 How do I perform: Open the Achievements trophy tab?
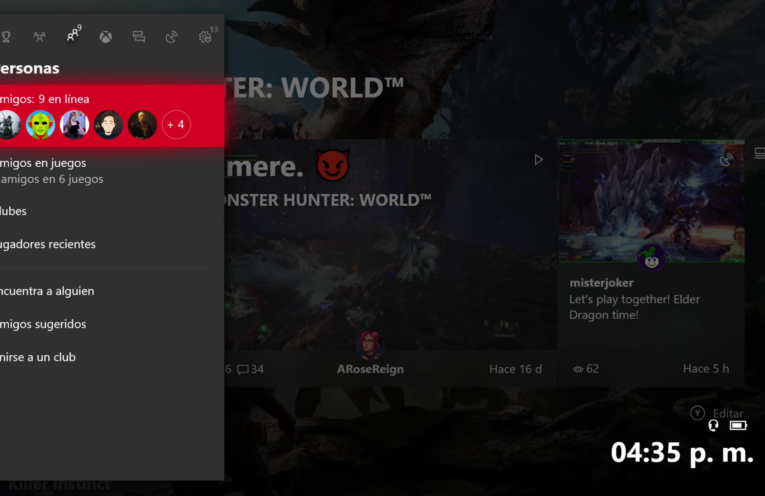click(x=6, y=37)
